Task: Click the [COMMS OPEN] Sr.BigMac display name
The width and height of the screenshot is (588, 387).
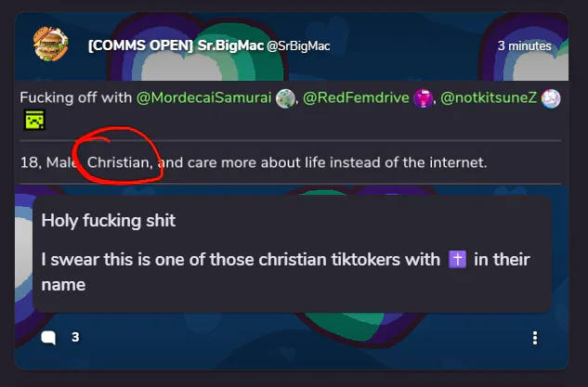Action: pos(176,45)
